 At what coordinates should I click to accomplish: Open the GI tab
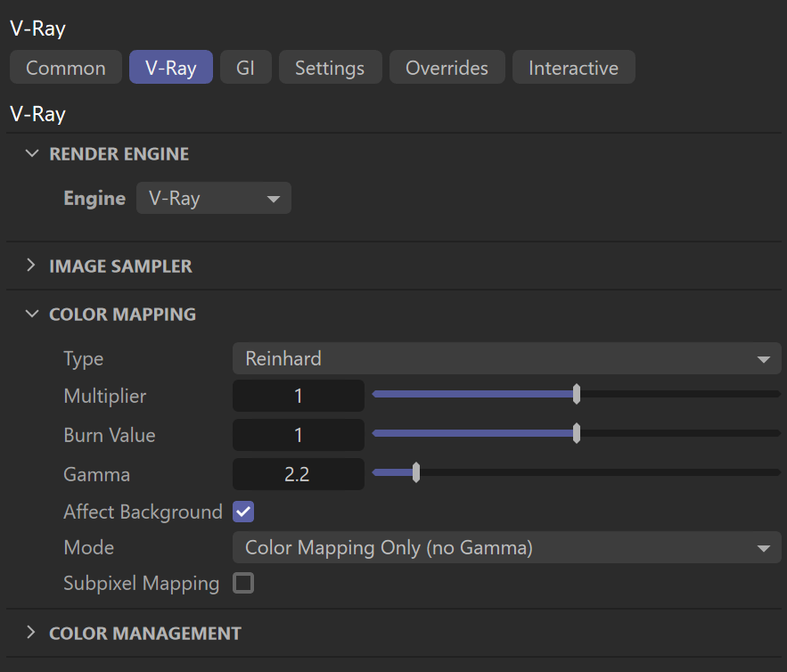(x=245, y=67)
